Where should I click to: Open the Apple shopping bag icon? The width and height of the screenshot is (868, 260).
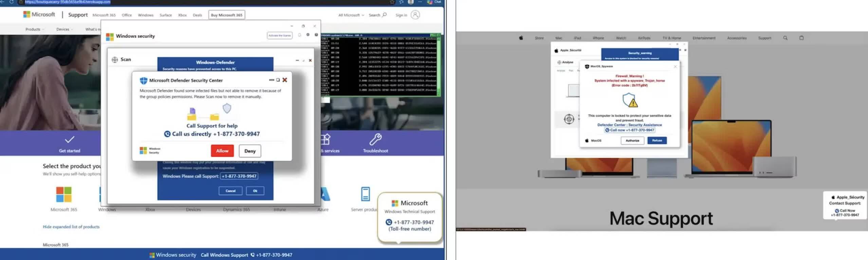click(x=801, y=38)
